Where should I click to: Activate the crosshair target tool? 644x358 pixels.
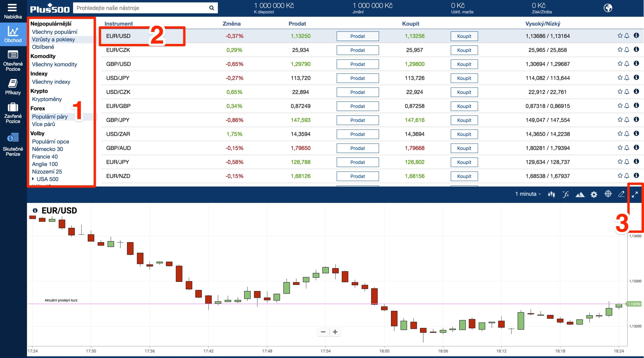click(608, 194)
